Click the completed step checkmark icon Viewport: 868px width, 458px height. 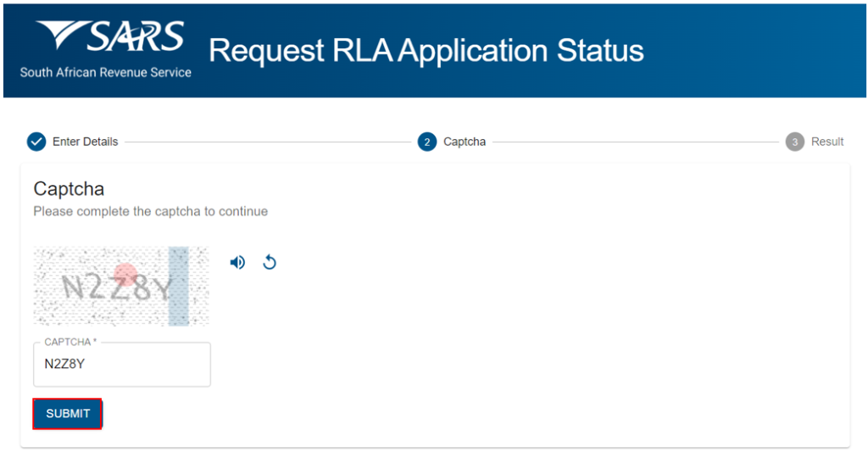(x=36, y=142)
